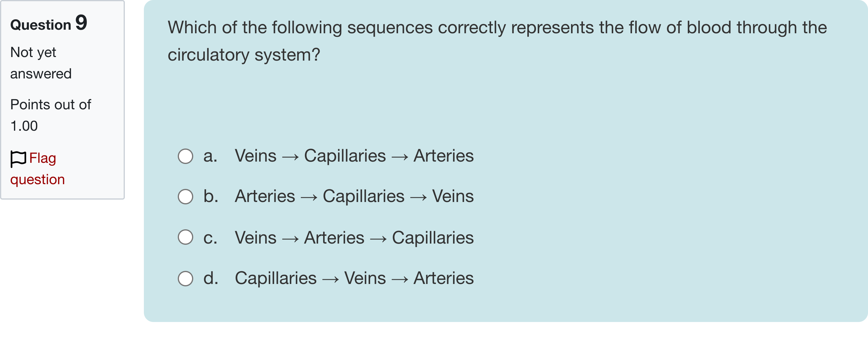Image resolution: width=868 pixels, height=341 pixels.
Task: Select radio button for option c
Action: (x=185, y=237)
